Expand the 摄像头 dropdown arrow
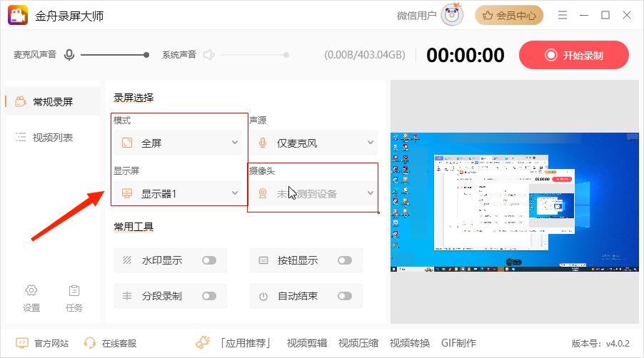 coord(371,193)
